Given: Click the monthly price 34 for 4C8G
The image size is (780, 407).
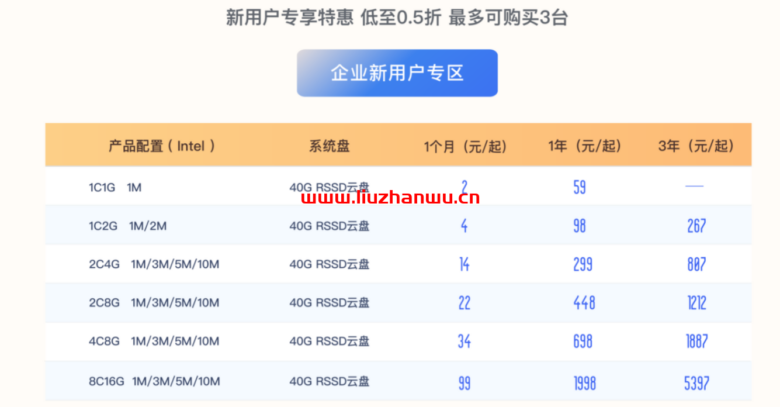Looking at the screenshot, I should point(464,341).
